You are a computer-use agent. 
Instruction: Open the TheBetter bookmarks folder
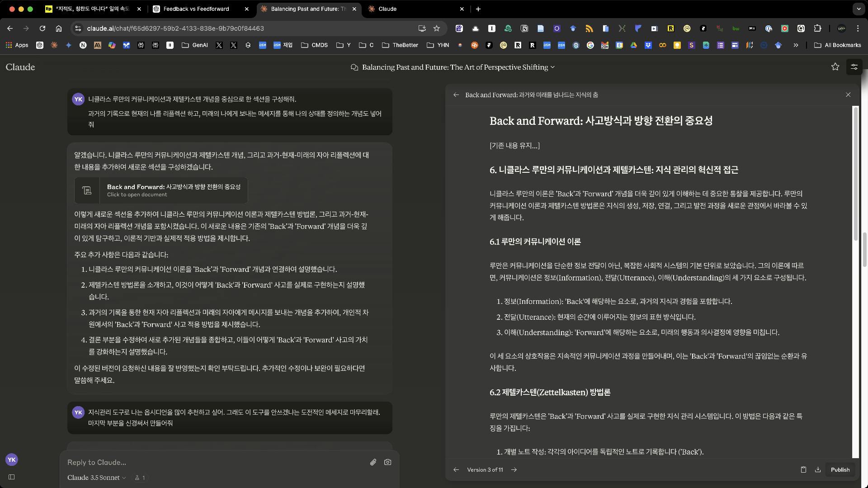pyautogui.click(x=400, y=45)
